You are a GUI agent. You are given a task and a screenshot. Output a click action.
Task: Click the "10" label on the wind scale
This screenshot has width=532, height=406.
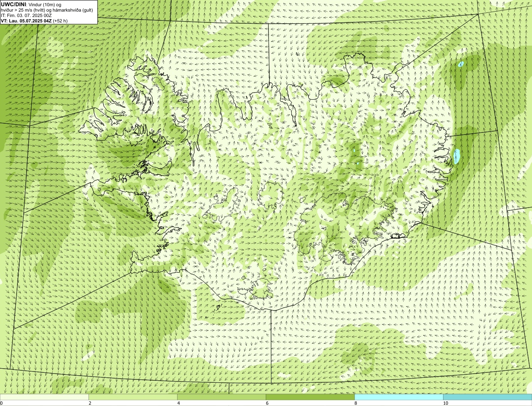click(445, 403)
